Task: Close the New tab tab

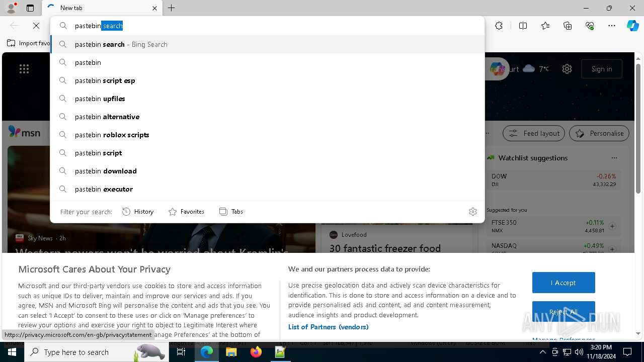Action: [x=154, y=8]
